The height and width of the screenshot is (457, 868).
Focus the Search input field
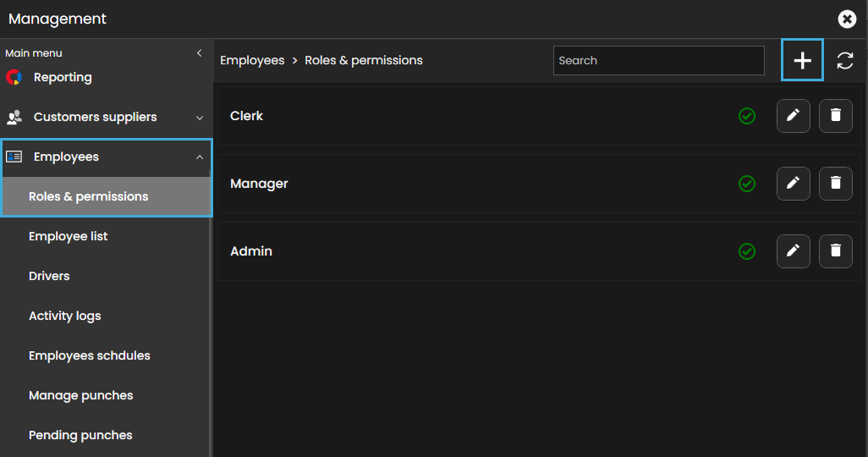tap(658, 61)
